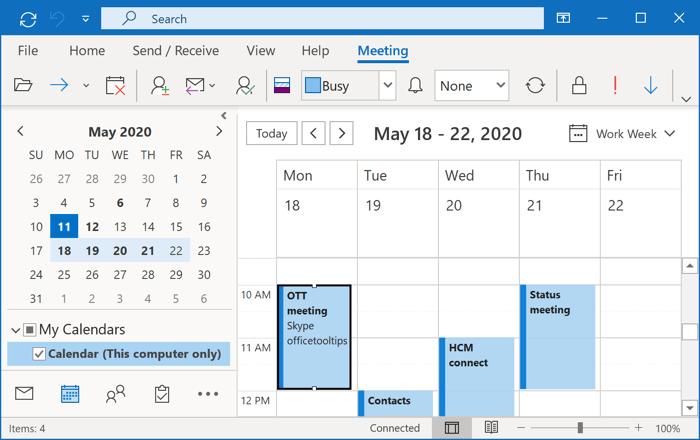Click the Cancel Meeting calendar icon
This screenshot has width=700, height=440.
tap(115, 85)
